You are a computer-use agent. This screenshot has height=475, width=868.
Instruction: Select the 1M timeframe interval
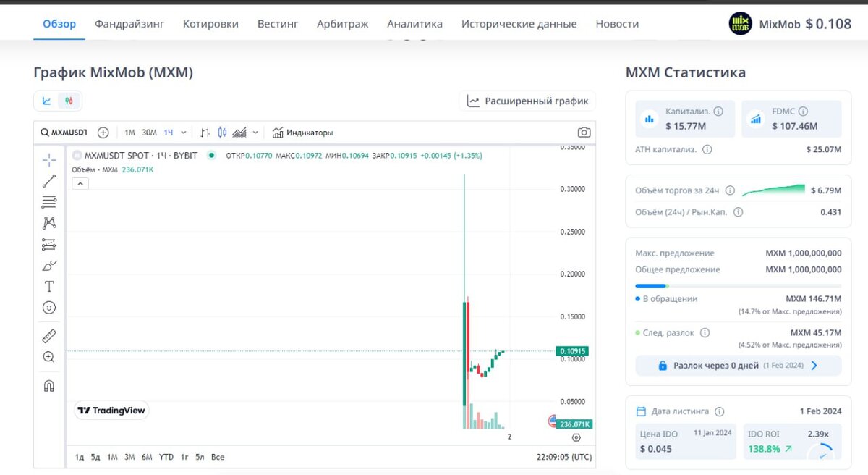click(129, 133)
